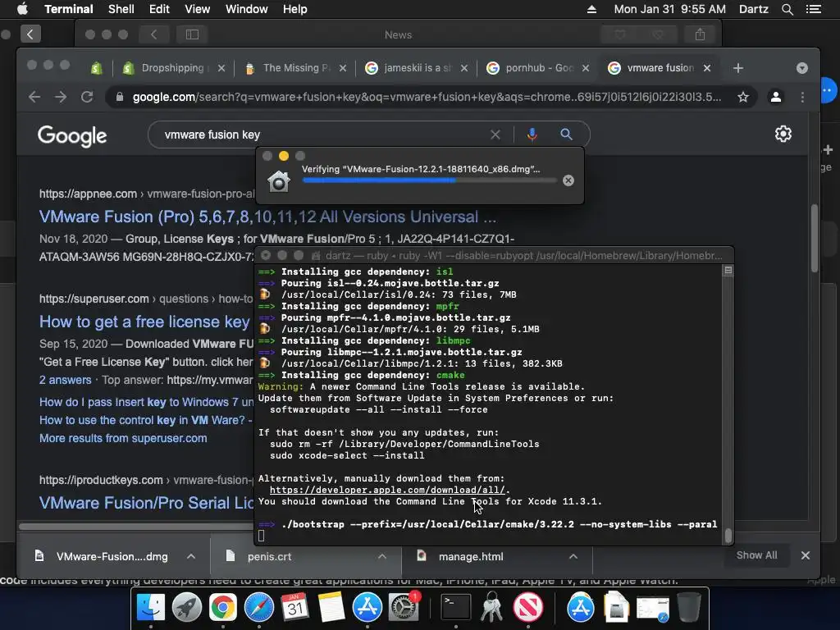This screenshot has height=630, width=840.
Task: Click the Google search magnifier button
Action: coord(566,135)
